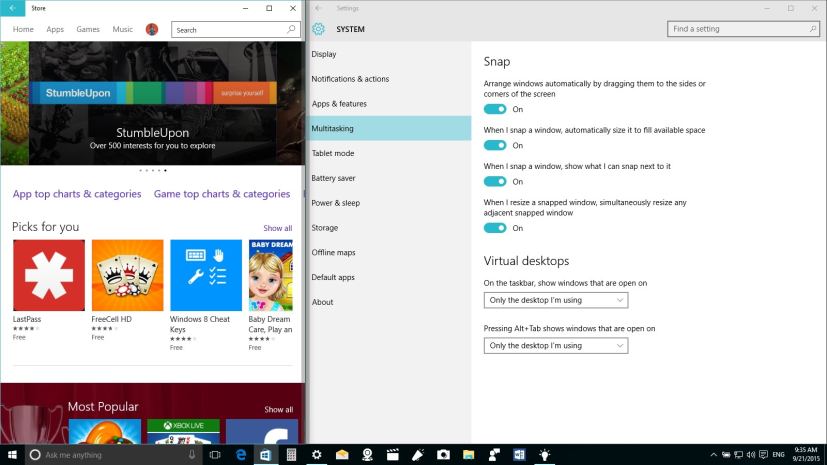Image resolution: width=827 pixels, height=465 pixels.
Task: Select About in Settings sidebar
Action: point(390,302)
